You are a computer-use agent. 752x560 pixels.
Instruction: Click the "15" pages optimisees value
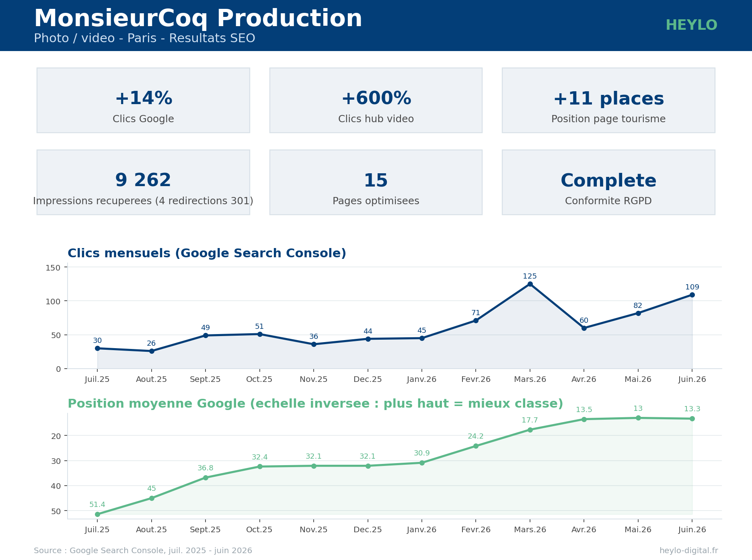376,181
